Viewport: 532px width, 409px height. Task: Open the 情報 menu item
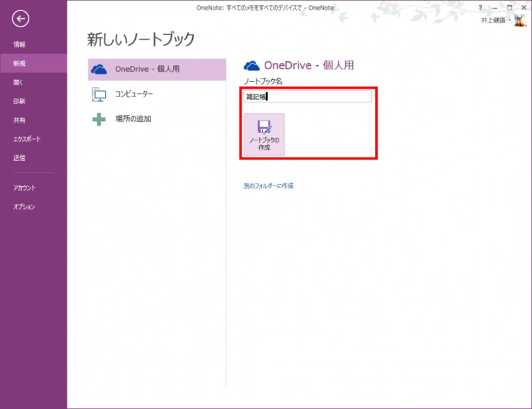[x=19, y=44]
